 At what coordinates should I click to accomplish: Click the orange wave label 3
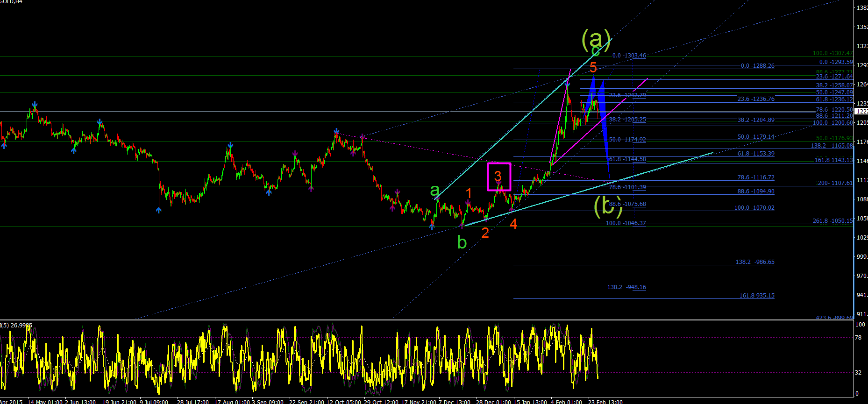[x=498, y=176]
